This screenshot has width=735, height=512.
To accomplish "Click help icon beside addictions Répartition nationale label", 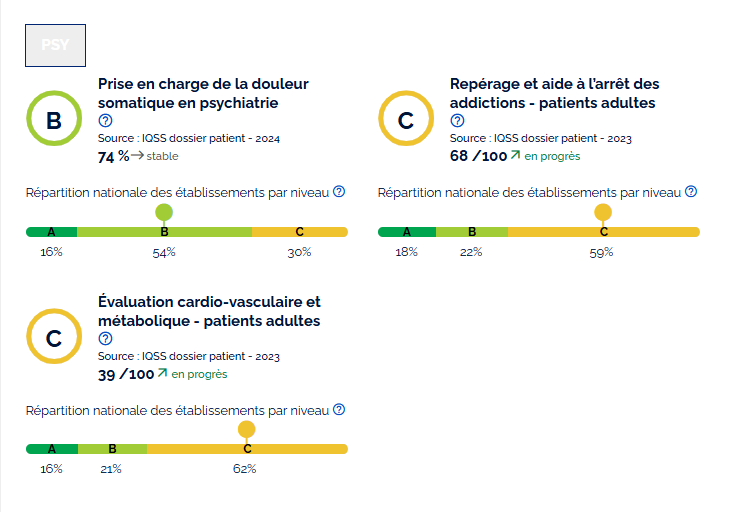I will (x=691, y=191).
